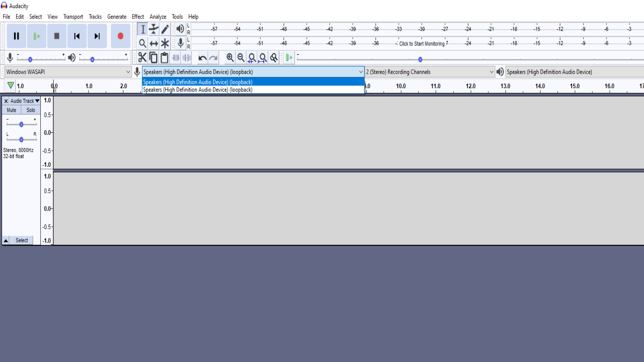Click the playback meter speaker icon
644x362 pixels.
point(180,29)
